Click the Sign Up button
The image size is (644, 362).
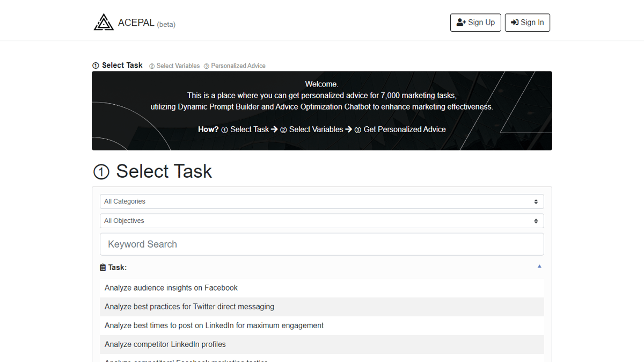pyautogui.click(x=475, y=23)
